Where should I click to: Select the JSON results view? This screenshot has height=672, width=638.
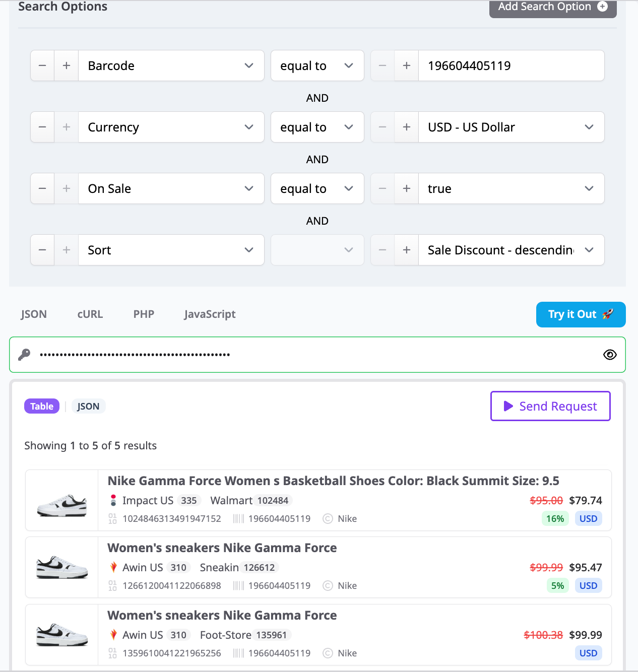[88, 406]
